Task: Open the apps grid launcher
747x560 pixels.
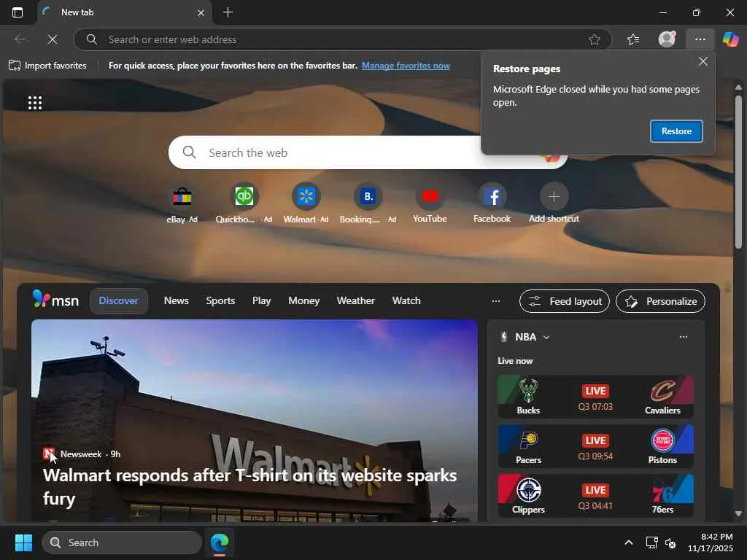Action: click(35, 103)
